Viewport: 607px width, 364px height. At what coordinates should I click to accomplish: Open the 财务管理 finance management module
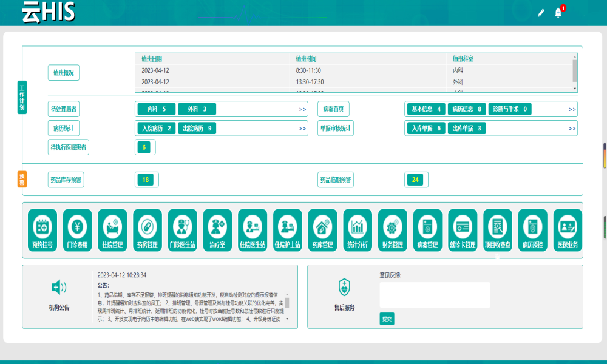point(393,230)
